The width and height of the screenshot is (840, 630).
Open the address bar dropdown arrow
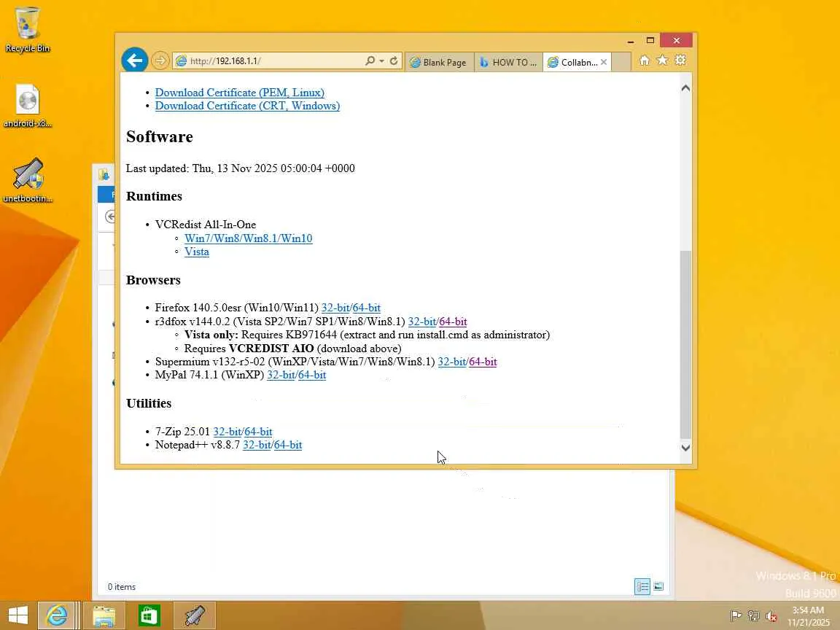[381, 61]
